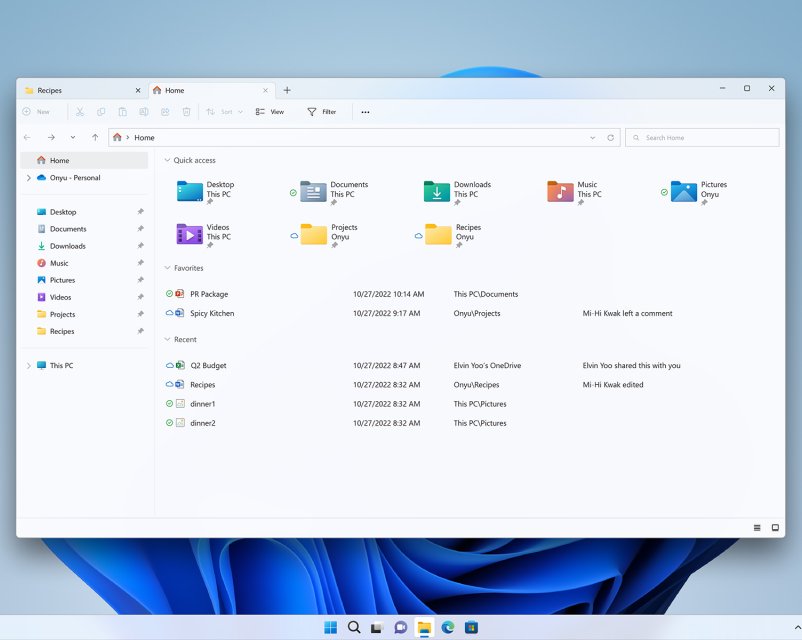This screenshot has height=640, width=802.
Task: Open the Sort dropdown menu
Action: click(225, 112)
